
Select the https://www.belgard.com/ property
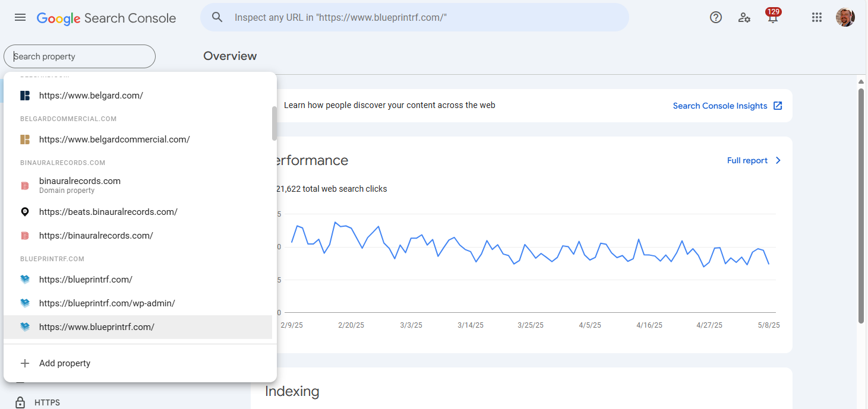tap(91, 96)
